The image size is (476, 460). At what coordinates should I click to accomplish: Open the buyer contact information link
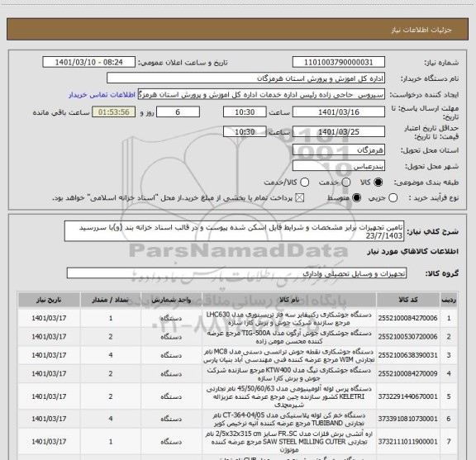pos(102,95)
